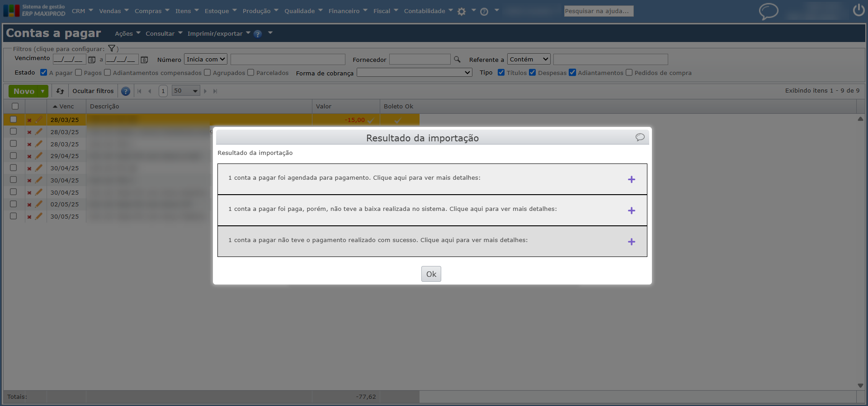
Task: Focus the Referente a text field
Action: (611, 59)
